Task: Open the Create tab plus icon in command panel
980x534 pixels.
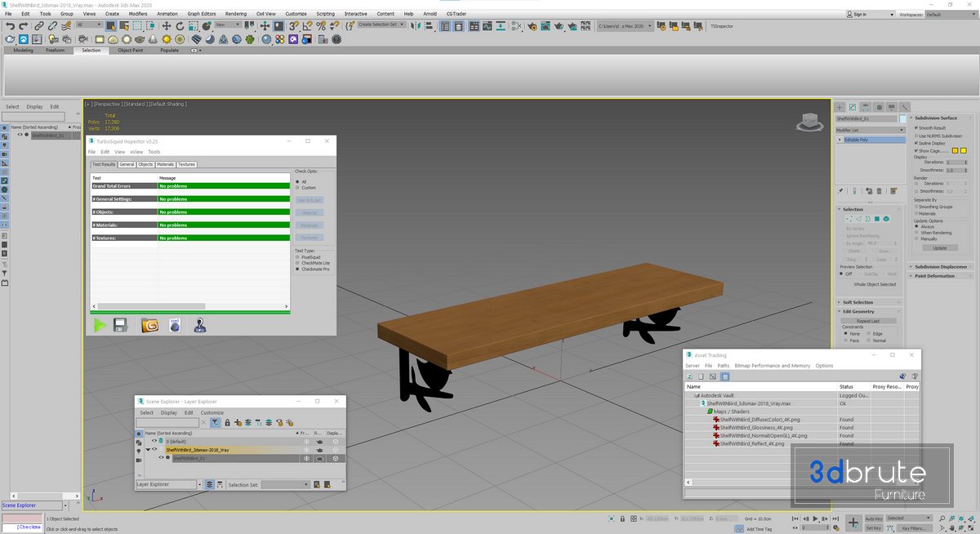Action: 840,107
